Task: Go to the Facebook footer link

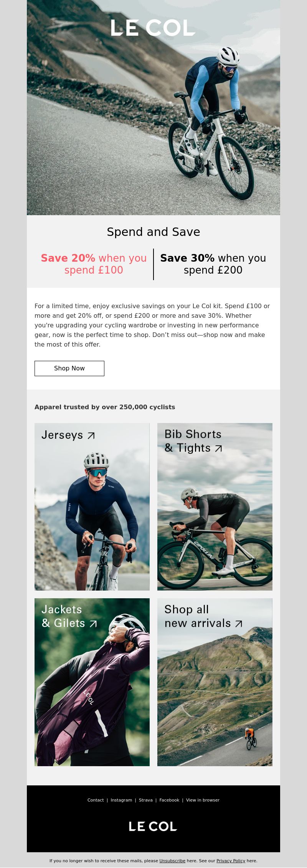Action: coord(169,800)
